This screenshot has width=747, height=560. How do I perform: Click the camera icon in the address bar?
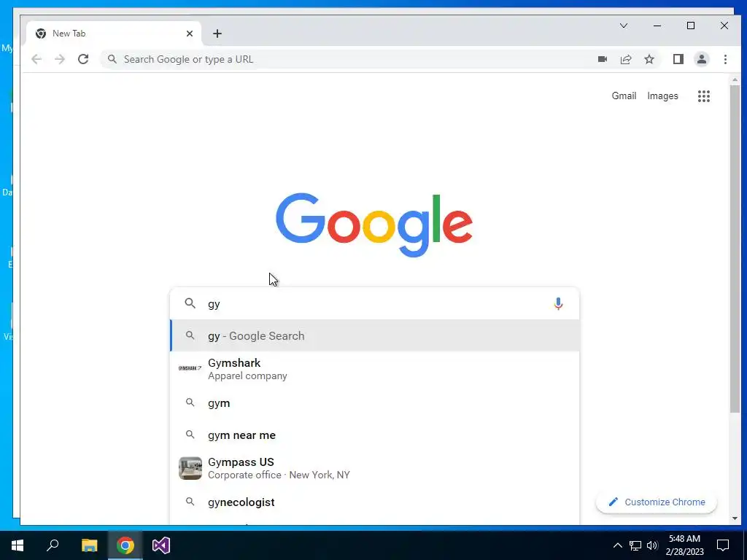click(602, 59)
